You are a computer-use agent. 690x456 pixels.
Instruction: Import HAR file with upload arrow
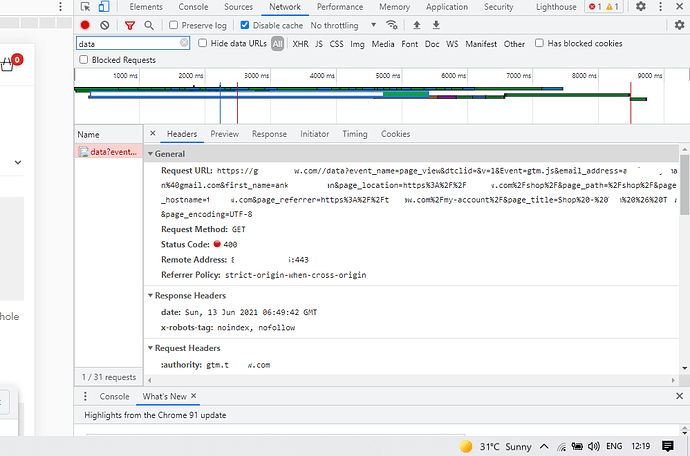pyautogui.click(x=416, y=25)
